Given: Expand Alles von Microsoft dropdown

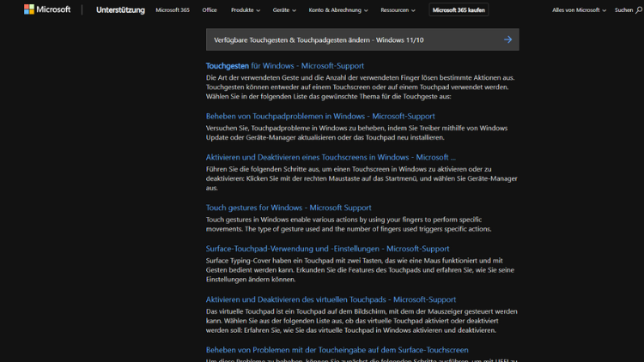Looking at the screenshot, I should (x=579, y=9).
